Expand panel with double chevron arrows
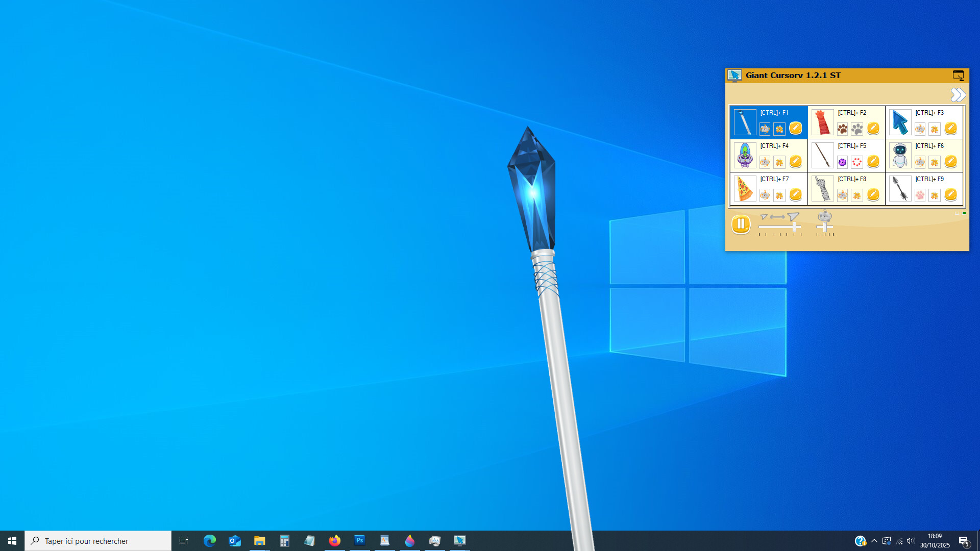980x551 pixels. pyautogui.click(x=958, y=95)
